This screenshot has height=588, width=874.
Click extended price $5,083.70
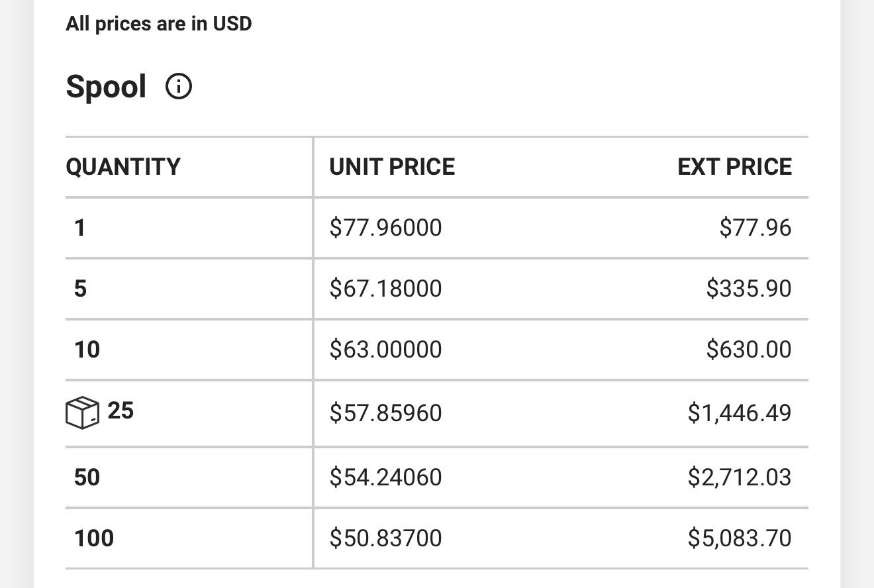[x=739, y=538]
